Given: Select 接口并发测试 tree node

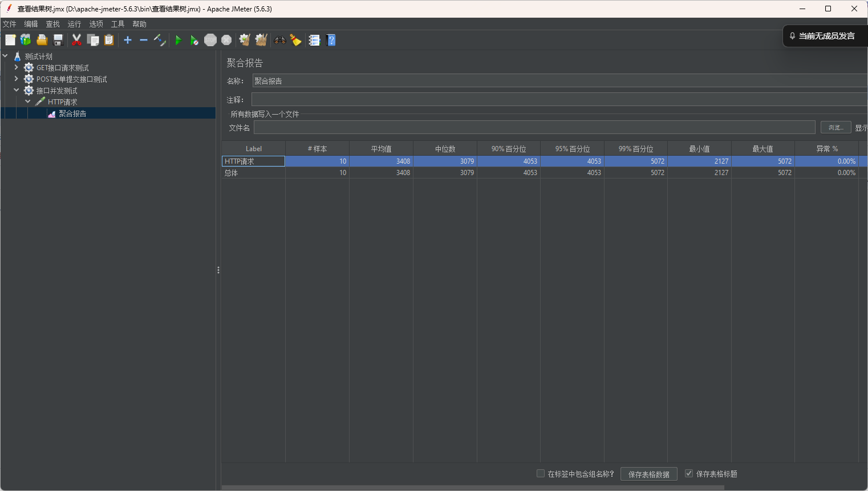Looking at the screenshot, I should [56, 91].
